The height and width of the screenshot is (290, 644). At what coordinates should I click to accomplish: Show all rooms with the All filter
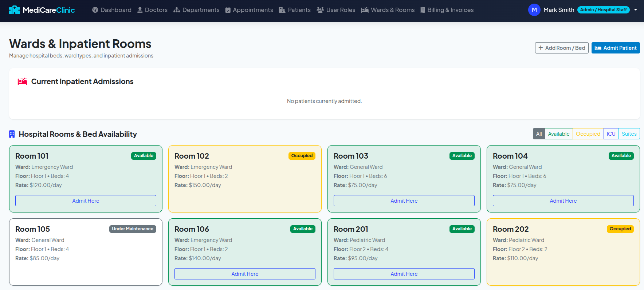point(539,134)
